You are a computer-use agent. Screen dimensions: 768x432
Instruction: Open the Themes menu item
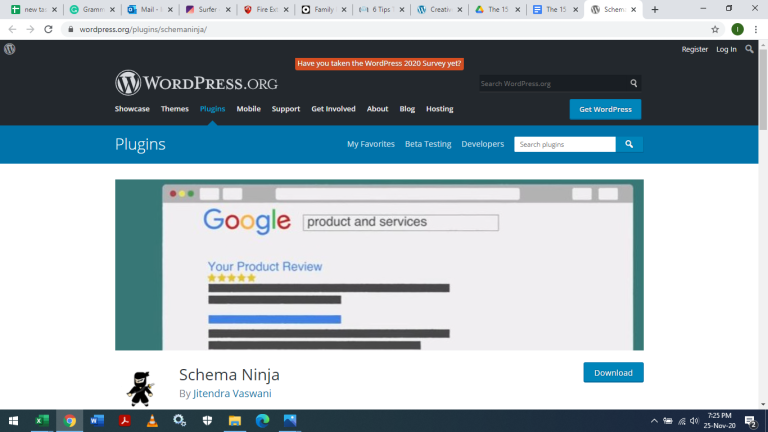174,109
